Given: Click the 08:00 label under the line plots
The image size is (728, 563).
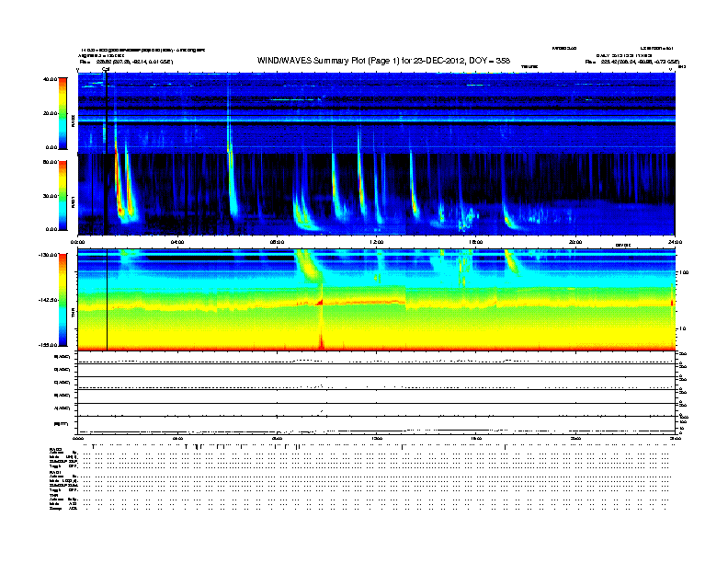Looking at the screenshot, I should coord(277,438).
